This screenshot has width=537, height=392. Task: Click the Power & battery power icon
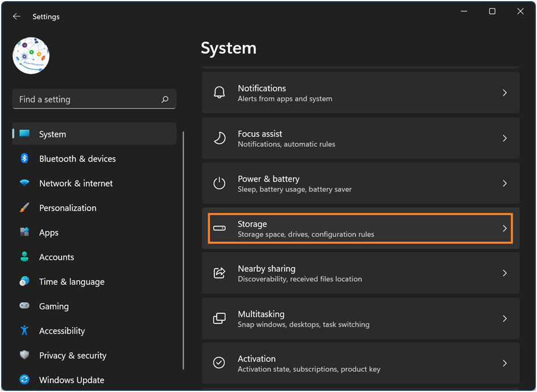pos(219,183)
